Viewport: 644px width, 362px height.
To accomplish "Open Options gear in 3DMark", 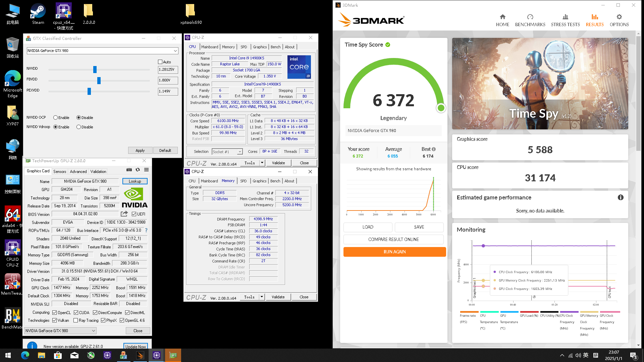I will [x=619, y=20].
